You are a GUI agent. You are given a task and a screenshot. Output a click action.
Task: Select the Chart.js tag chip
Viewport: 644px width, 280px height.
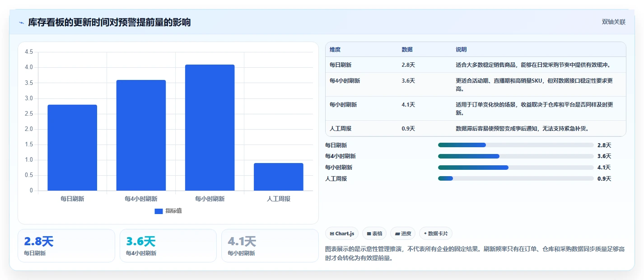coord(342,233)
